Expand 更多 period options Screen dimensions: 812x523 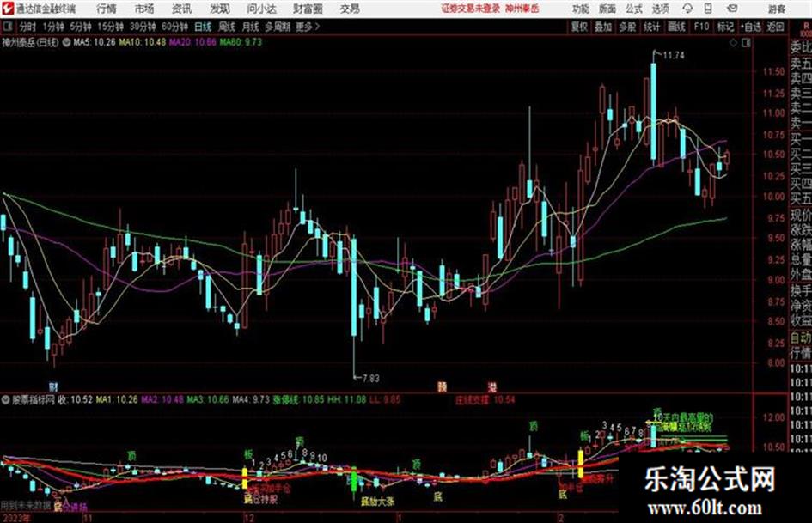308,27
